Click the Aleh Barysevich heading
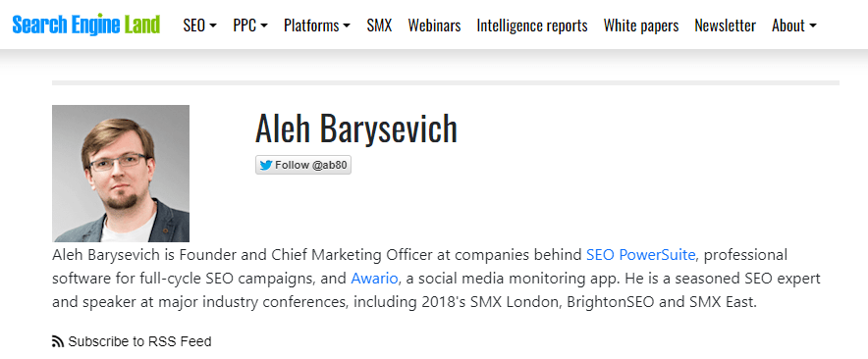 [356, 128]
